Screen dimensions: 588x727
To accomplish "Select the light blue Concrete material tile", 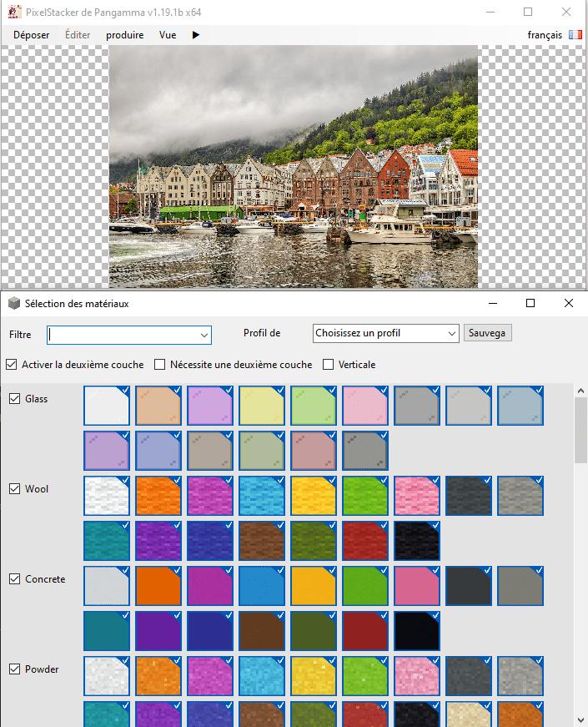I will (262, 586).
